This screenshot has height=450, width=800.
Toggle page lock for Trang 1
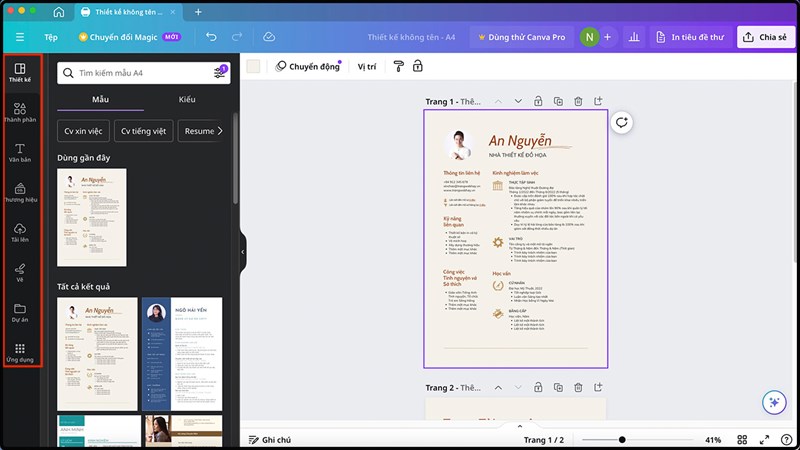538,101
